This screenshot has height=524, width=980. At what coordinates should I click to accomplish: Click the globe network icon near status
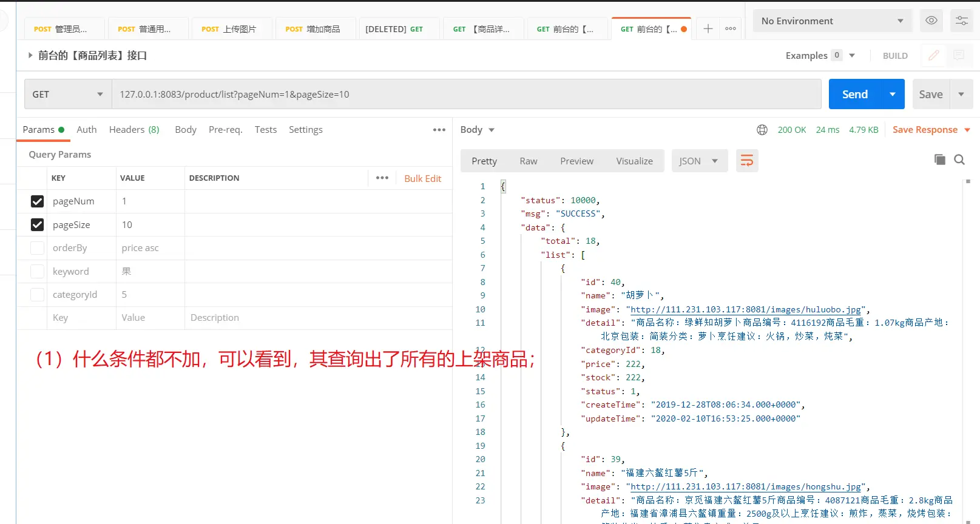762,130
